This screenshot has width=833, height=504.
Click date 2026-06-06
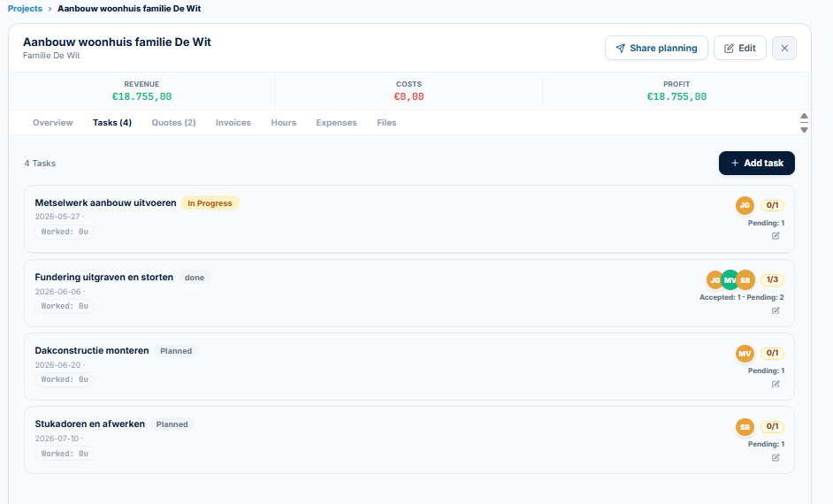pyautogui.click(x=57, y=292)
